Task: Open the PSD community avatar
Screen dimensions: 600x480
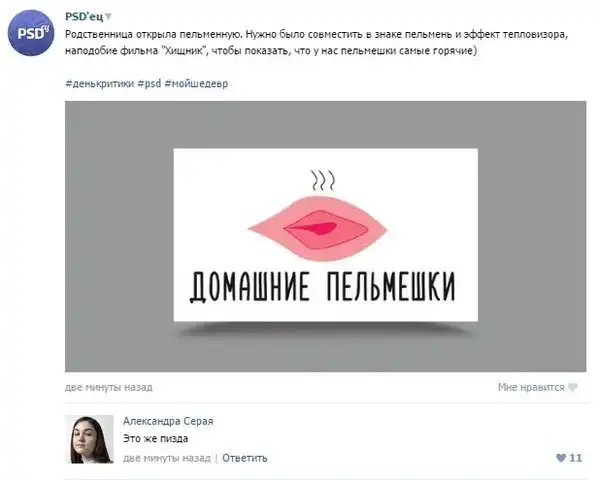Action: (x=31, y=33)
